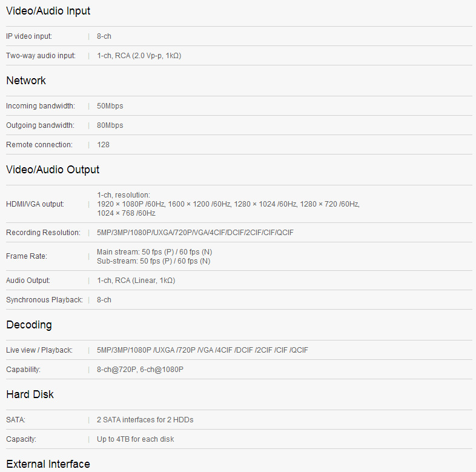Click the Hard Disk section heading
The image size is (476, 472).
30,394
